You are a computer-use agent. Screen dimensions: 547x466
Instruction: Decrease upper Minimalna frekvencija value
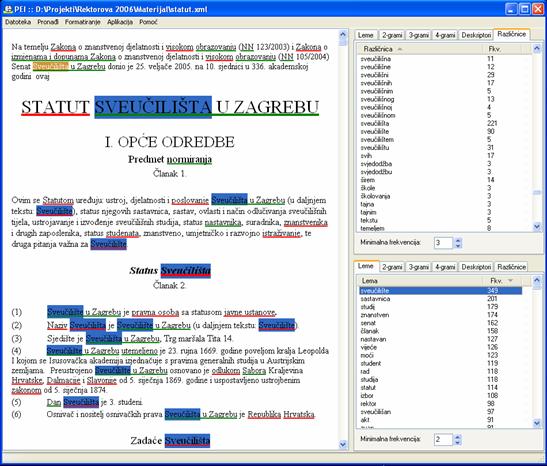click(458, 246)
